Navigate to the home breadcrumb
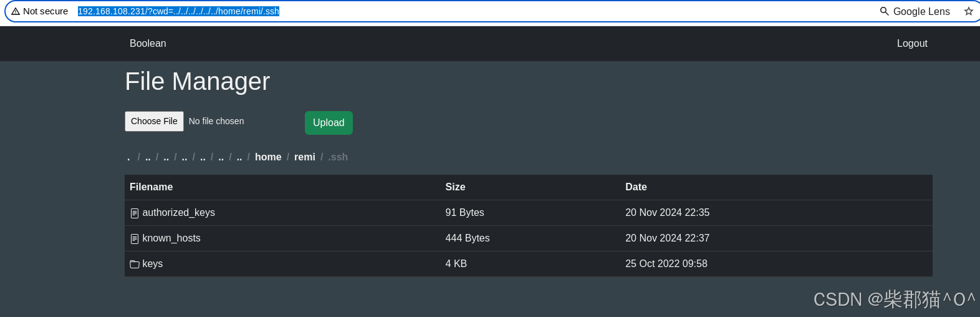 tap(268, 157)
